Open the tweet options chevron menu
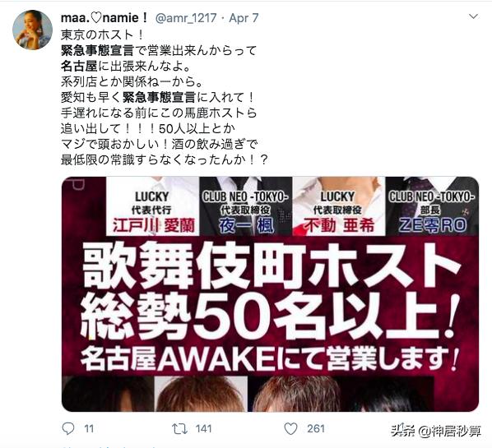This screenshot has height=448, width=492. point(473,16)
